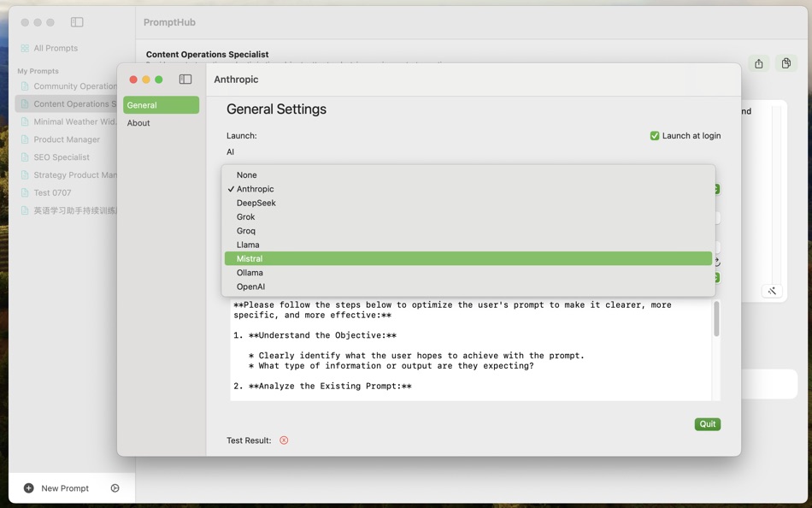Select DeepSeek from the provider list
Viewport: 812px width, 508px height.
(x=468, y=204)
